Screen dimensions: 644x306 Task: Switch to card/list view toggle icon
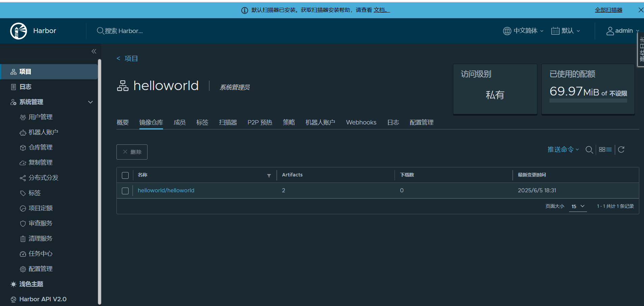[x=605, y=149]
